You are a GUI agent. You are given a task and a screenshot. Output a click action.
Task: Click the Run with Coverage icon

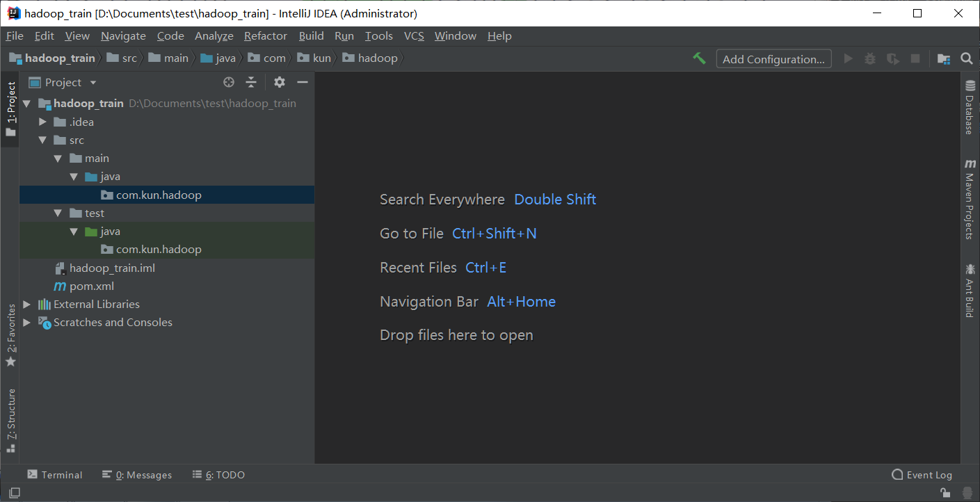(893, 59)
